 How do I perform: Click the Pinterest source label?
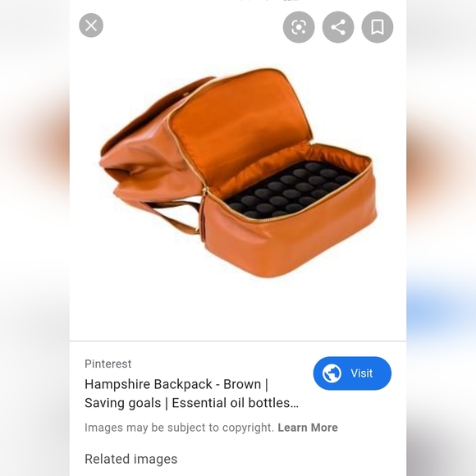pos(108,364)
